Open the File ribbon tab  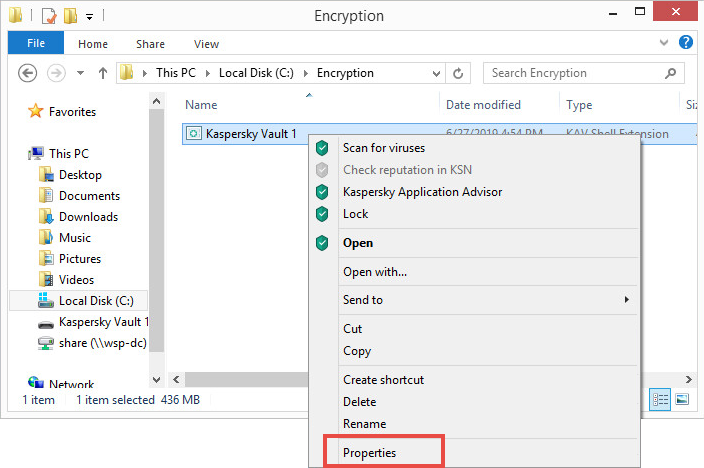(x=36, y=43)
